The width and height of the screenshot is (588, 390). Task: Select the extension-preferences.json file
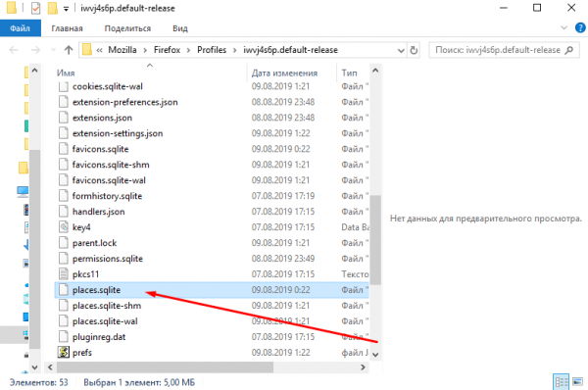coord(124,102)
